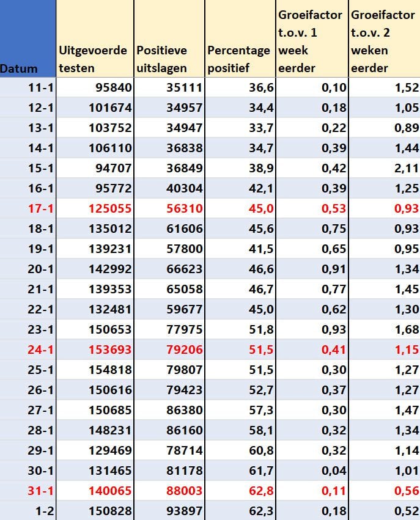
Task: Click the Uitgevoerde testen column header
Action: pyautogui.click(x=95, y=38)
